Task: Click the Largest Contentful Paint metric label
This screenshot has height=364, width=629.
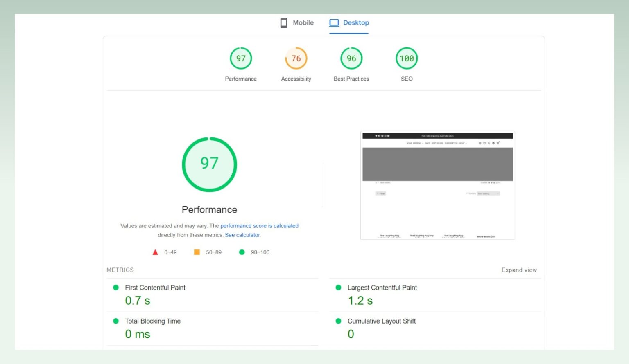Action: point(382,288)
